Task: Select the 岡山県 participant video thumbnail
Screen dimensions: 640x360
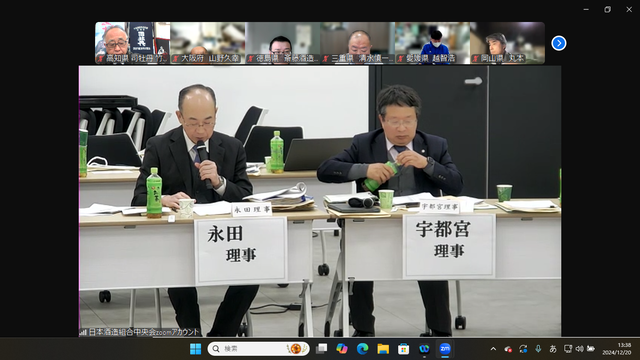Action: [x=507, y=43]
